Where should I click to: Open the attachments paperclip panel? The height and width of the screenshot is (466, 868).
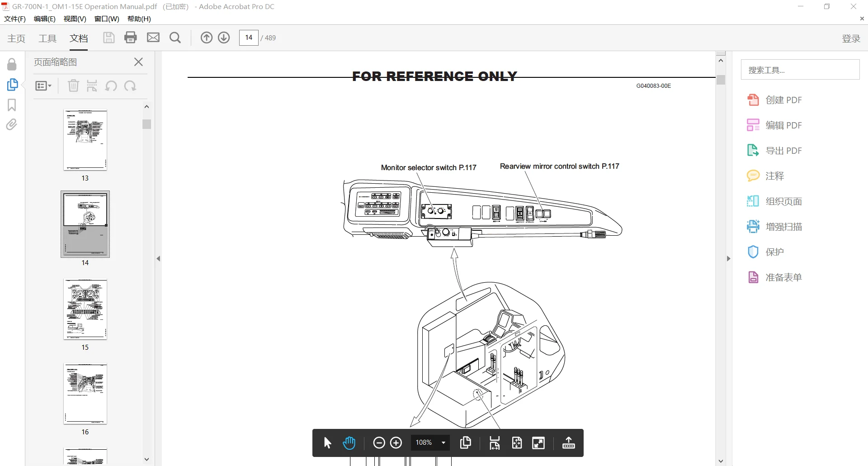12,124
